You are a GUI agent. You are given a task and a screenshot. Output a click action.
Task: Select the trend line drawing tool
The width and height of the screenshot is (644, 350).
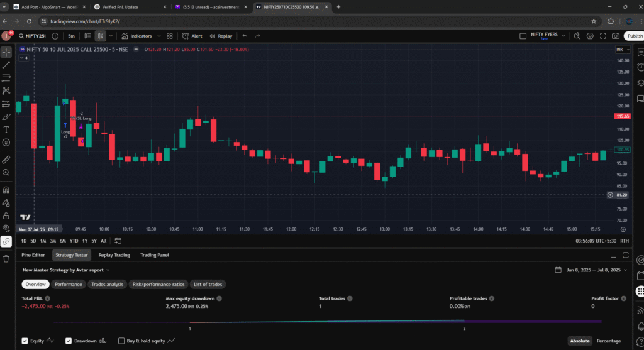[x=6, y=65]
